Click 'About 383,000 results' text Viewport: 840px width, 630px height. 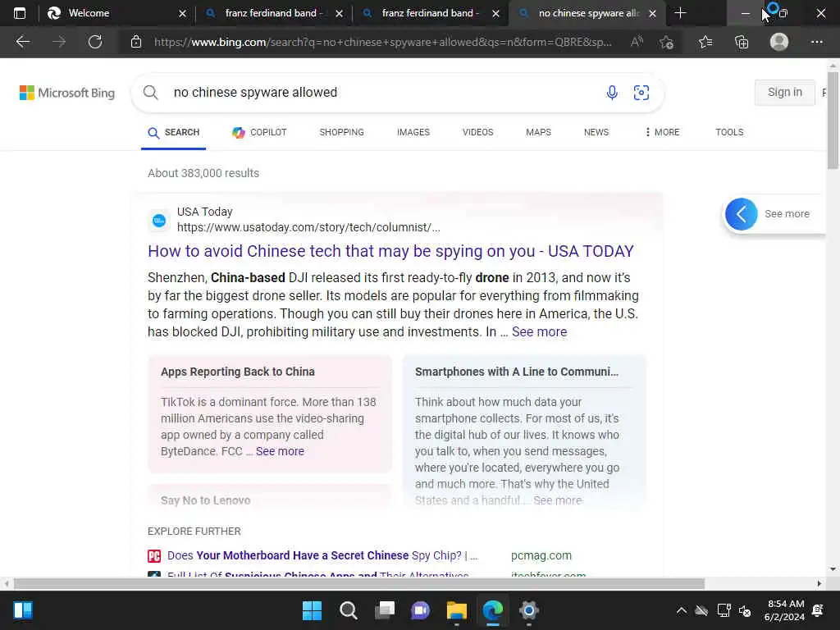(x=203, y=174)
